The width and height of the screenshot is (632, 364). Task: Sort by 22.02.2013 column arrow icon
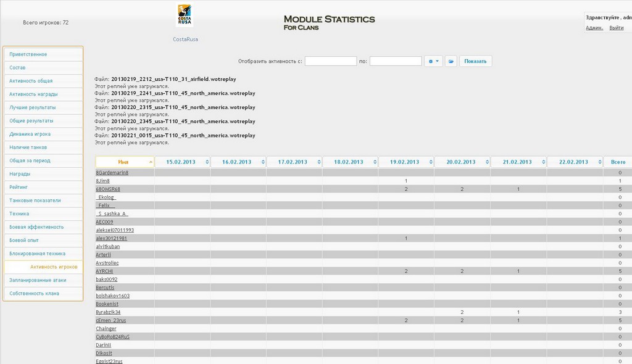pyautogui.click(x=599, y=162)
